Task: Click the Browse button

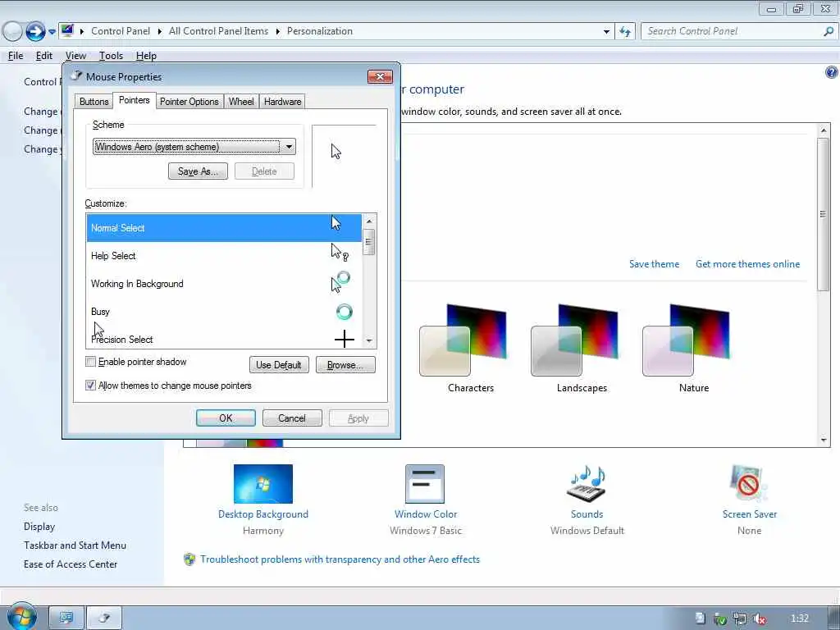Action: pyautogui.click(x=345, y=365)
